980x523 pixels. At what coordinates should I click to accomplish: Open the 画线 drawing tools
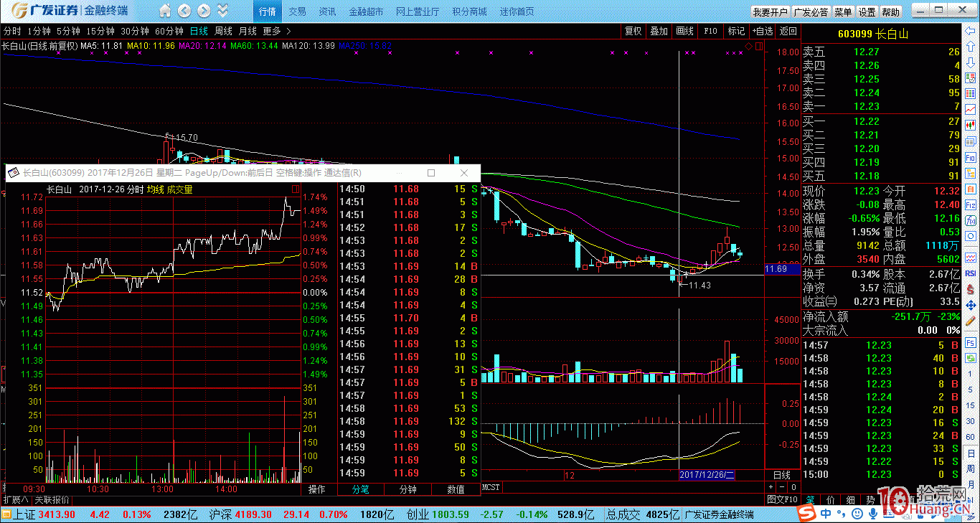[x=685, y=32]
